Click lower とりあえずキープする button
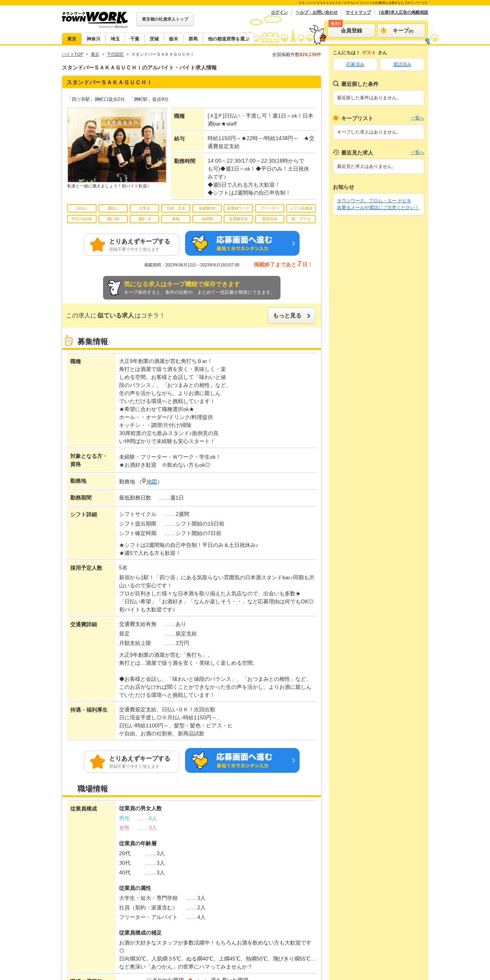This screenshot has height=980, width=490. click(x=132, y=762)
